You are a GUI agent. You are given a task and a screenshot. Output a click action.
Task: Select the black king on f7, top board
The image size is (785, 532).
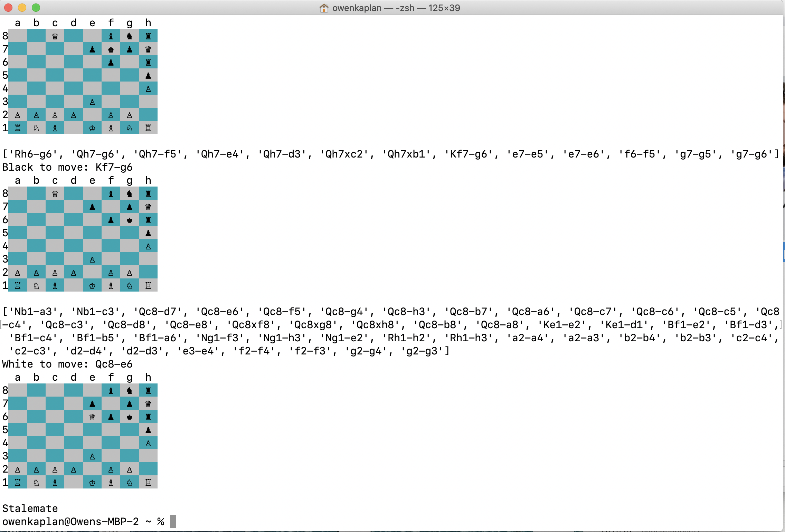111,49
